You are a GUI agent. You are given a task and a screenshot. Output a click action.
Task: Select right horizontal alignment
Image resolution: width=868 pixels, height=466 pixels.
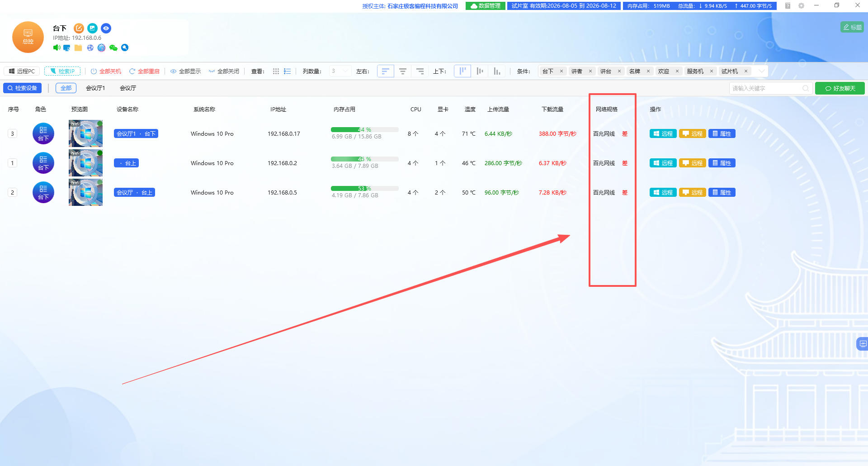pos(420,71)
